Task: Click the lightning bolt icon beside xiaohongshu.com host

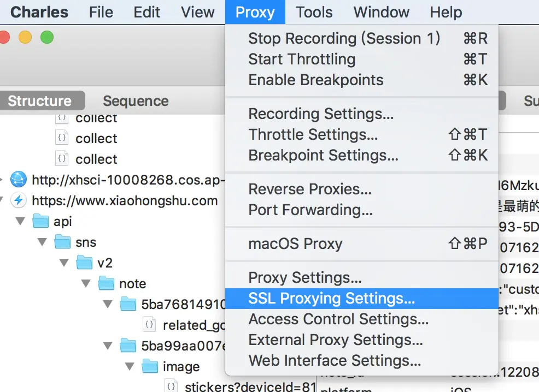Action: (x=19, y=200)
